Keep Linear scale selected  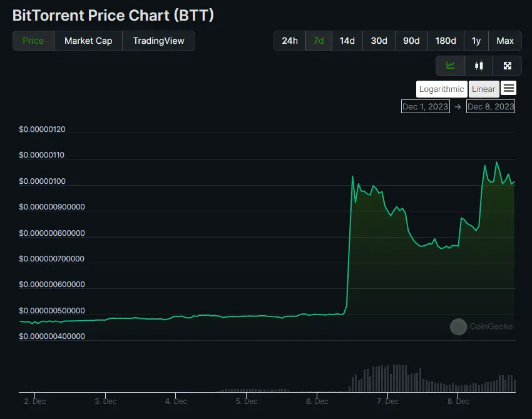click(483, 88)
